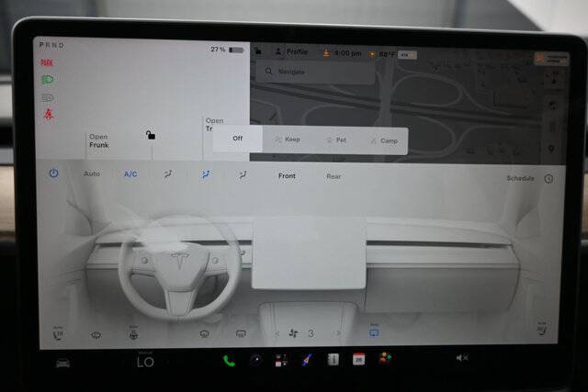Tap the air quality badge near temperature

point(406,55)
